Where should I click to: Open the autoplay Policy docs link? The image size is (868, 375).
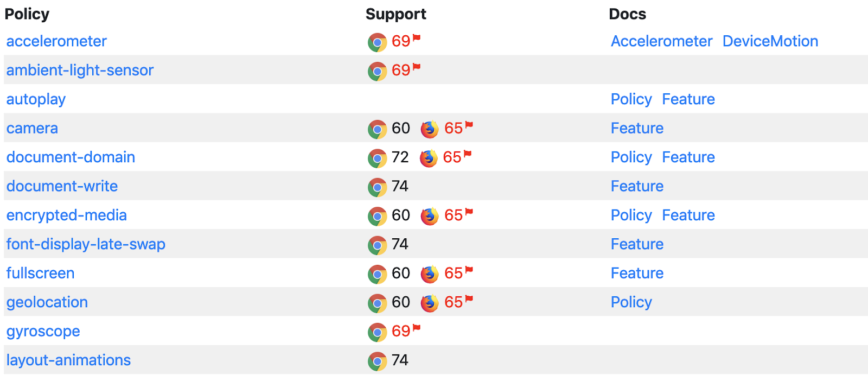[631, 99]
